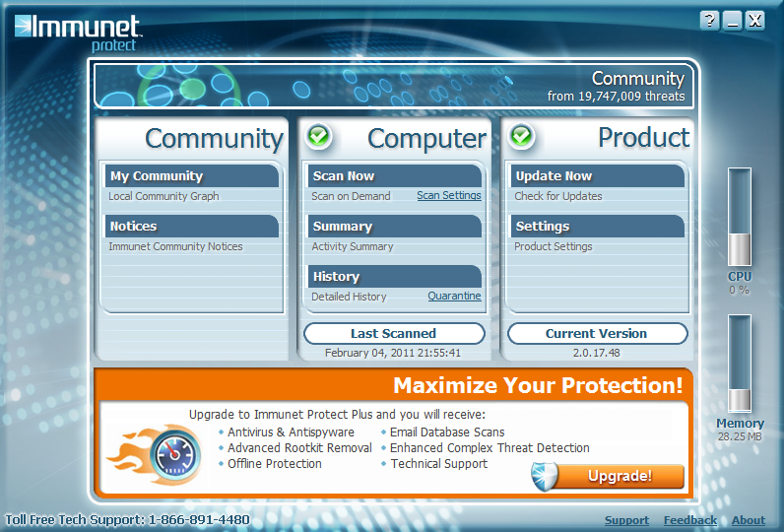Open help with the question mark button
This screenshot has width=784, height=532.
[x=709, y=21]
